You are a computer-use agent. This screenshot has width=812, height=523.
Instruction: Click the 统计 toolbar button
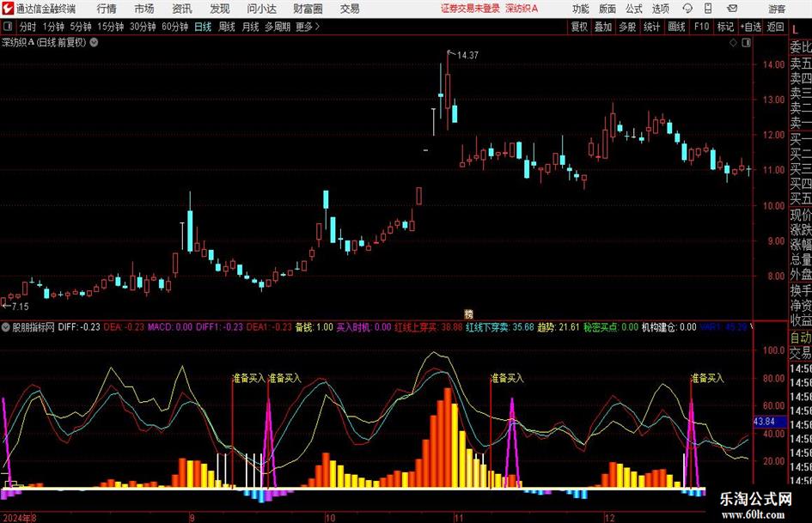pyautogui.click(x=651, y=27)
